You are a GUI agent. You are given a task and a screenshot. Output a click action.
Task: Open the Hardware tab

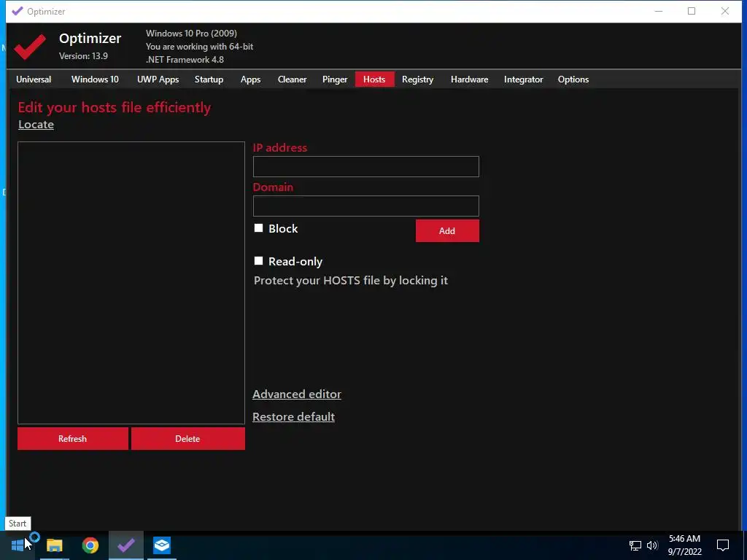470,79
